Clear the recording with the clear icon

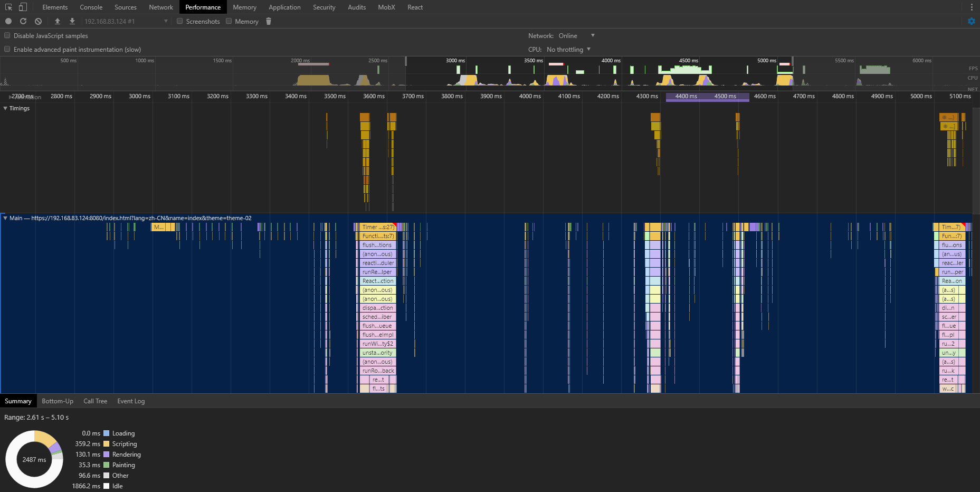point(38,21)
